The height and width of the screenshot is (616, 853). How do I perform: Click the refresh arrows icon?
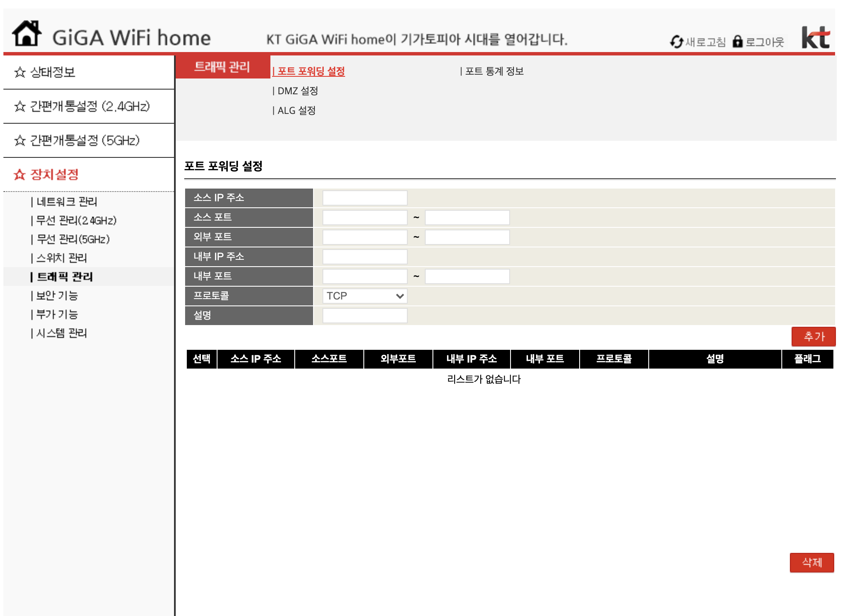coord(677,42)
